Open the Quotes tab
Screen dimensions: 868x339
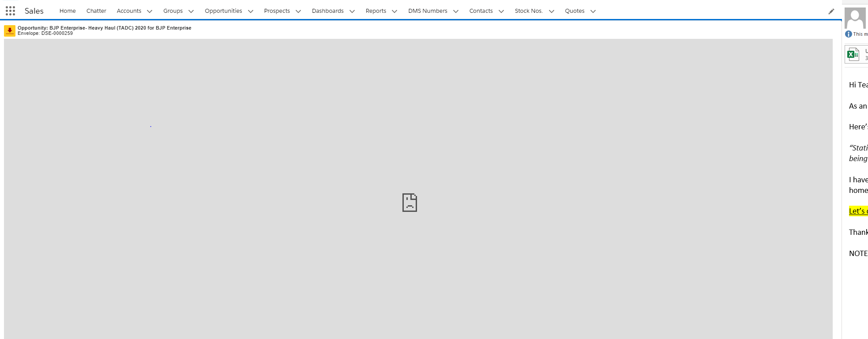tap(575, 11)
